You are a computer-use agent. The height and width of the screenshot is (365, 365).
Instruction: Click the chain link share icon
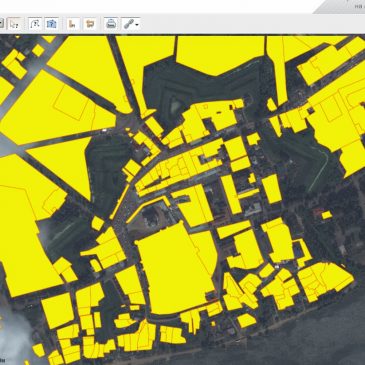pos(128,24)
